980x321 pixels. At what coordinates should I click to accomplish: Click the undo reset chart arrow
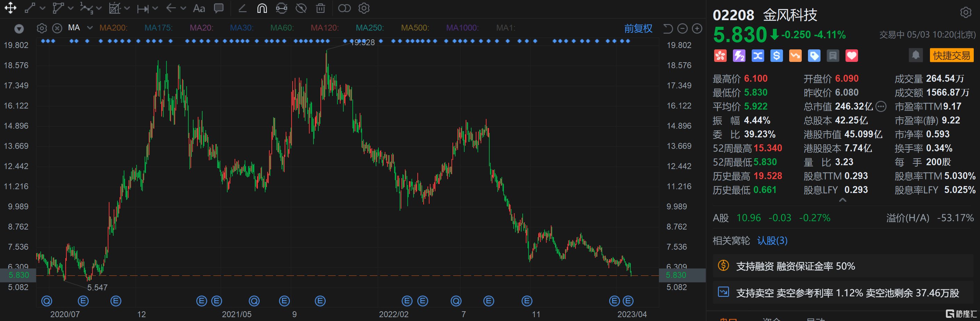tap(668, 29)
